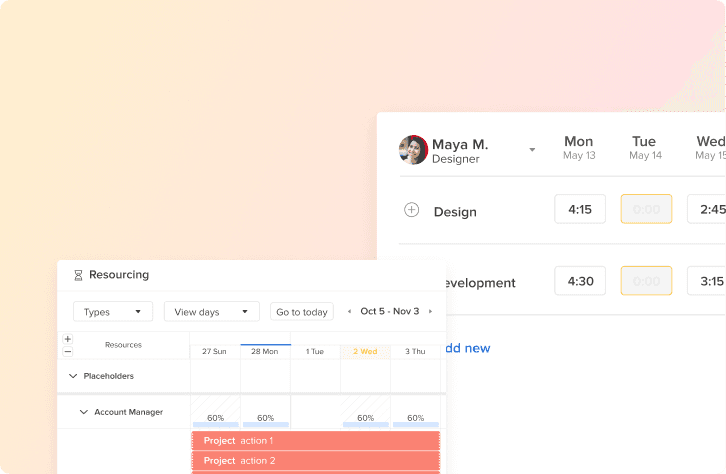Click the Resourcing panel title
The image size is (726, 474).
point(119,275)
